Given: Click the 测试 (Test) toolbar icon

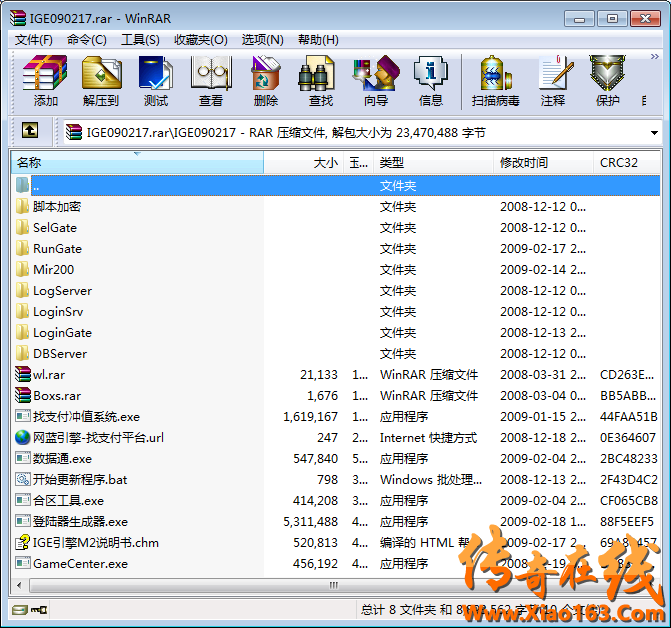Looking at the screenshot, I should click(x=156, y=81).
